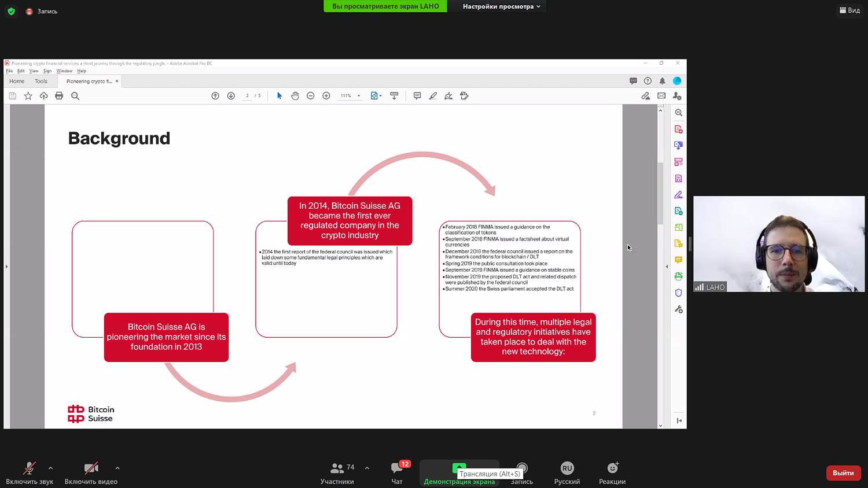
Task: Select the Pioneering crypto document tab
Action: pos(89,82)
